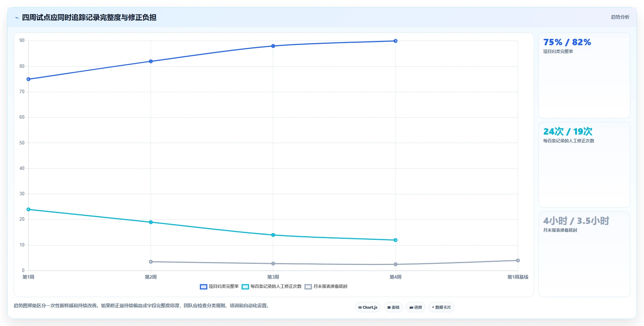This screenshot has width=644, height=326.
Task: Click the 第4周 blue data point
Action: (396, 41)
